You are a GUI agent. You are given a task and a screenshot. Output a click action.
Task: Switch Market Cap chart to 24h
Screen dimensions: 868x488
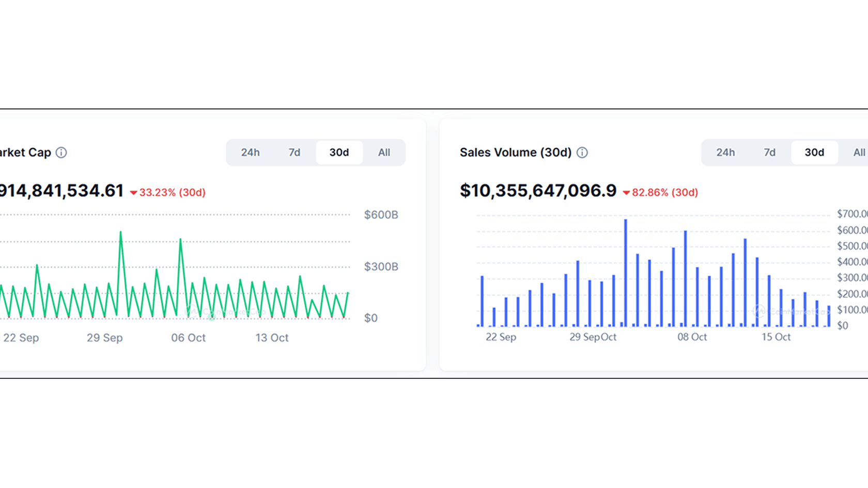[x=250, y=152]
